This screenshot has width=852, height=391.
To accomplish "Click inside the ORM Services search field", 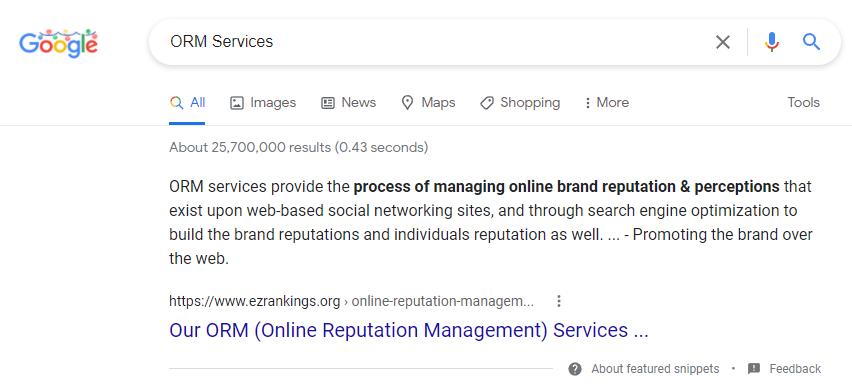I will click(435, 42).
